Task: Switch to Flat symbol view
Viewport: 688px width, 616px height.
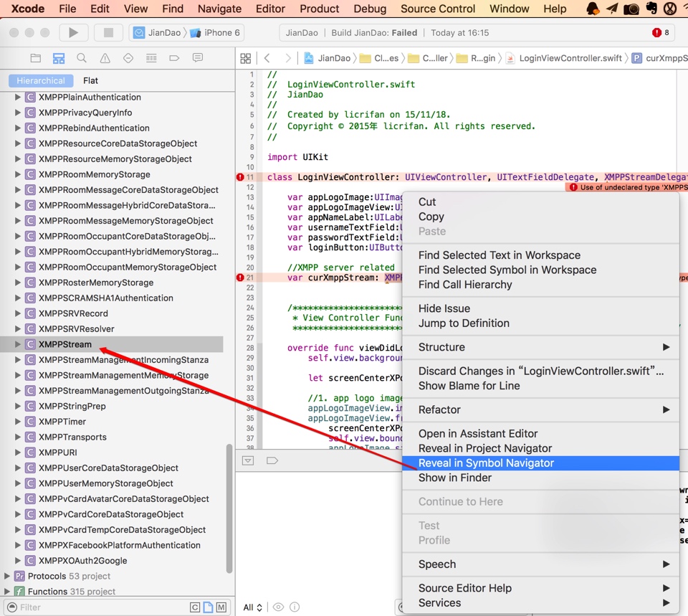Action: click(x=90, y=80)
